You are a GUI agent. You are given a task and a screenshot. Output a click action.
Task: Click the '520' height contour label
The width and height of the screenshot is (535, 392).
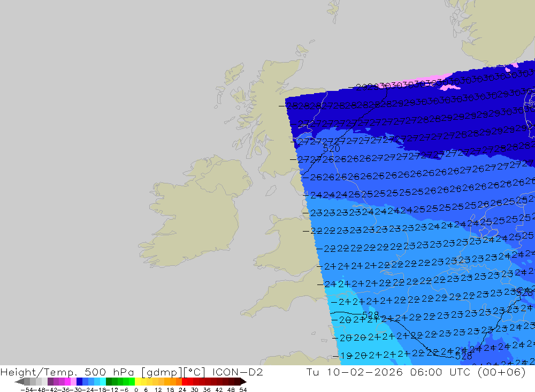[x=331, y=149]
